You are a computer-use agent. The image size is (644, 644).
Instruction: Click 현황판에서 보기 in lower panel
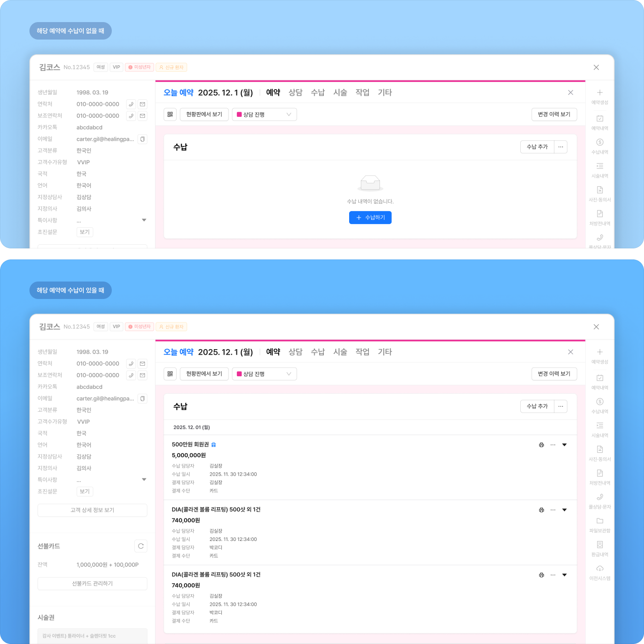point(204,374)
